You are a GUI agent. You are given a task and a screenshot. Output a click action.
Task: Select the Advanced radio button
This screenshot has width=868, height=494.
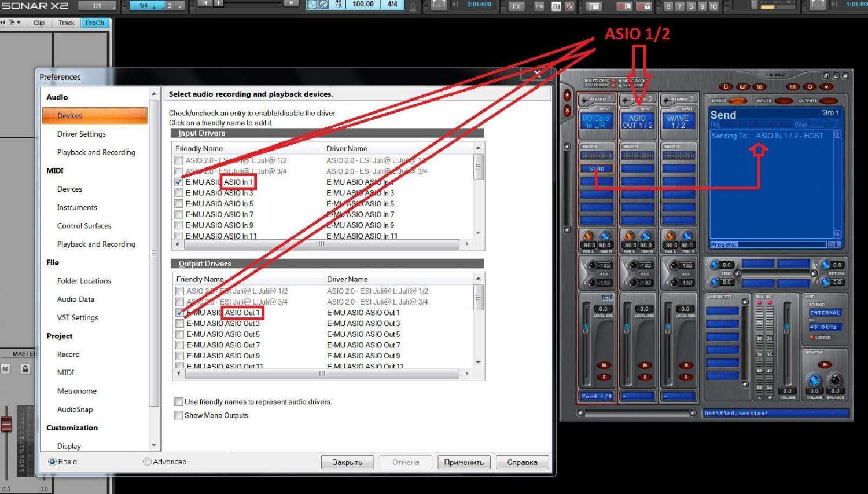pos(147,462)
